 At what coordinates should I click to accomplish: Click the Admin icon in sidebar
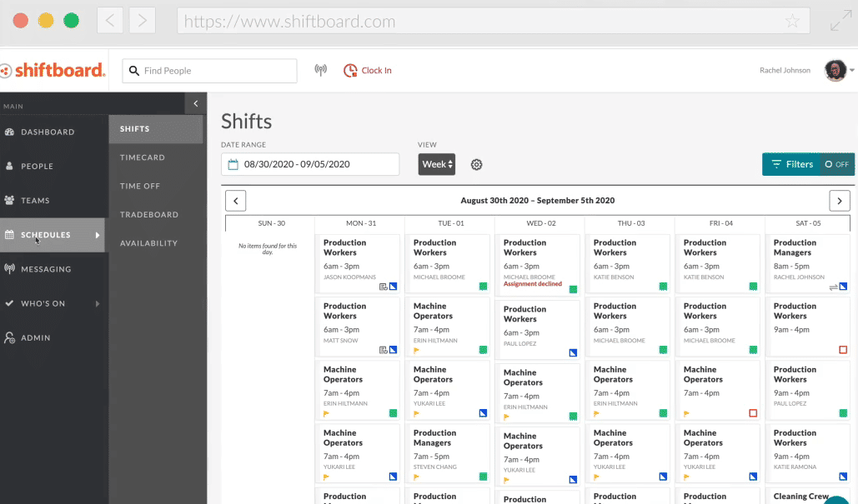(x=10, y=338)
